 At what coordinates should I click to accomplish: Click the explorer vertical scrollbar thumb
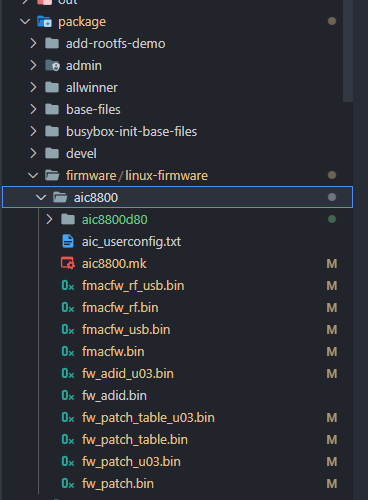[x=348, y=50]
